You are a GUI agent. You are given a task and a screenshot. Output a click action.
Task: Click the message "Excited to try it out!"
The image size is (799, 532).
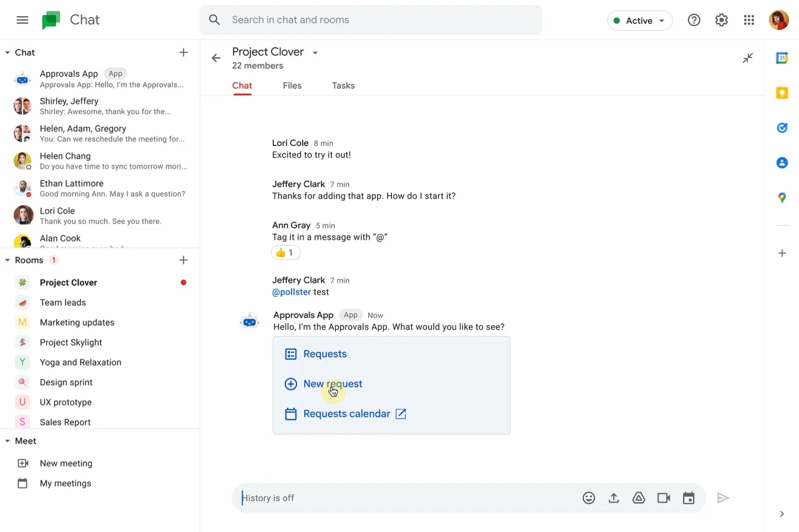tap(311, 155)
